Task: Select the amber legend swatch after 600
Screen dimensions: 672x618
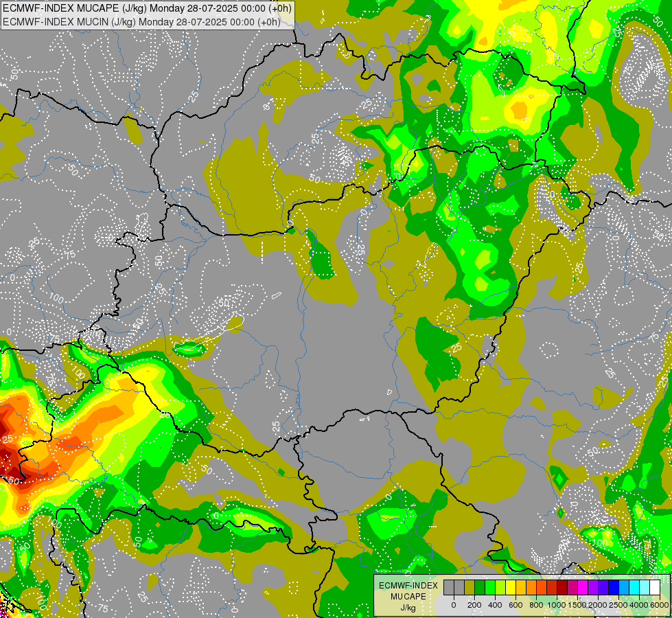Action: tap(521, 588)
